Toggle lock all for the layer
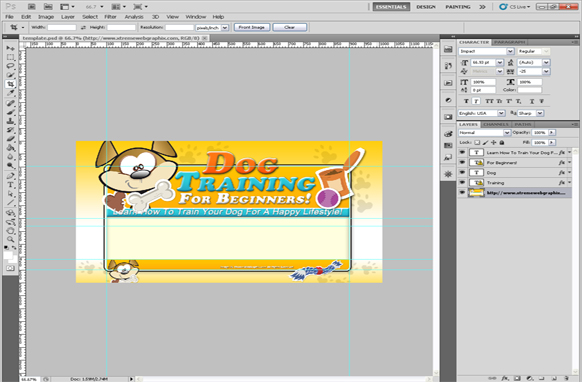The height and width of the screenshot is (382, 582). point(502,143)
